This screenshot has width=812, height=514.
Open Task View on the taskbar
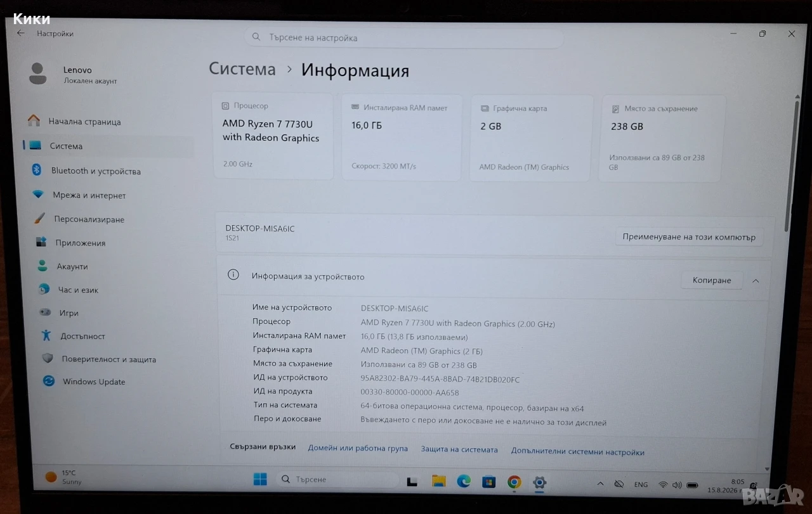412,482
